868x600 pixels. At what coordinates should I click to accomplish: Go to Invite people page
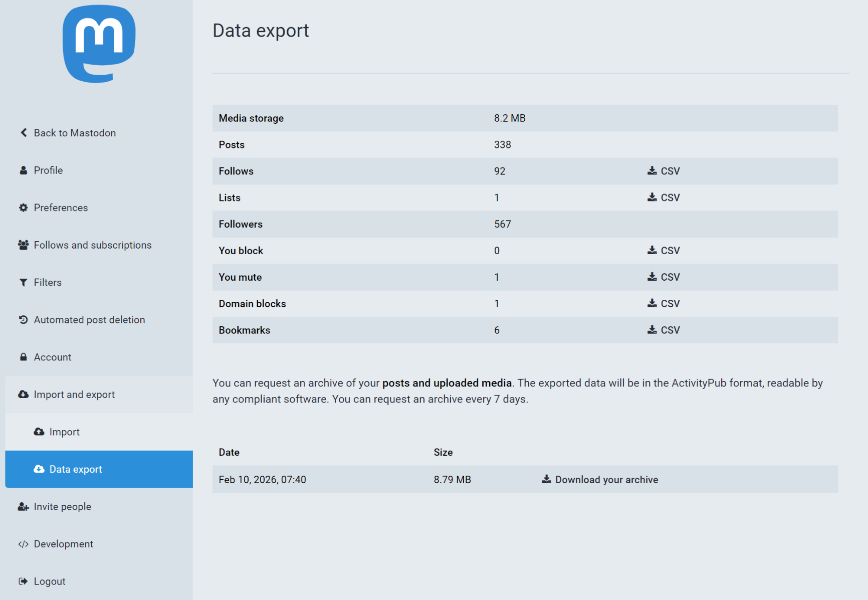62,507
